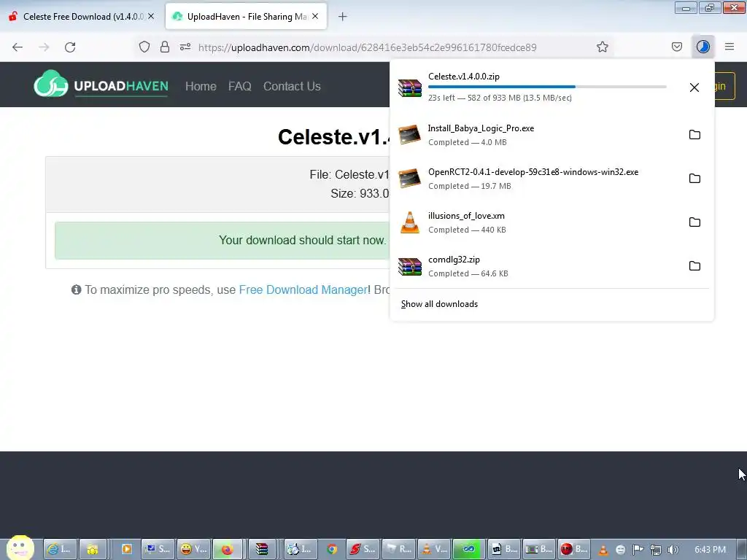Screen dimensions: 747x560
Task: Open site permissions icon in address bar
Action: 185,47
